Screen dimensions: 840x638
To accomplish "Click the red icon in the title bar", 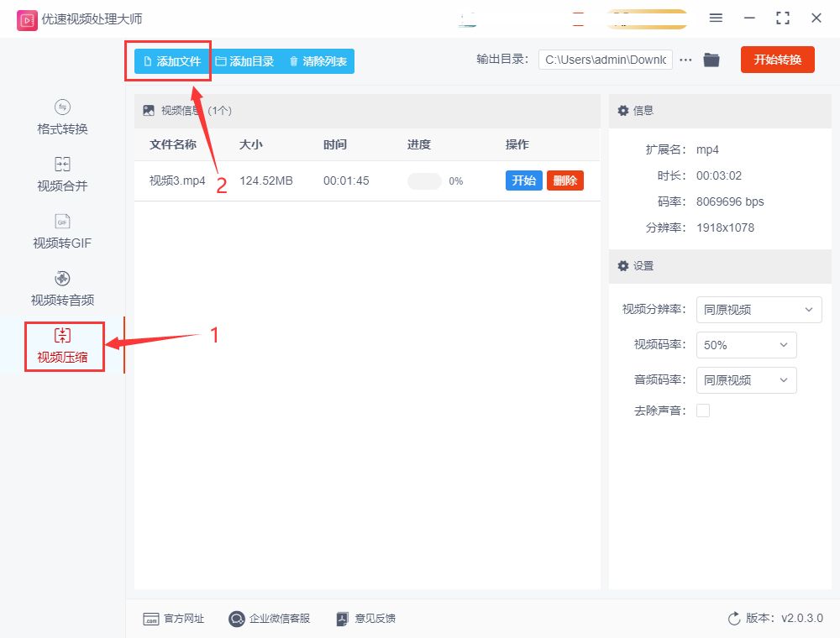I will pos(578,19).
